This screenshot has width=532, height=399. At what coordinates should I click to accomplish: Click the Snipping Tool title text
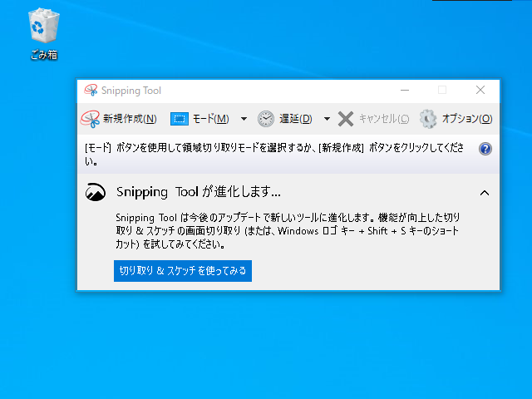(131, 91)
